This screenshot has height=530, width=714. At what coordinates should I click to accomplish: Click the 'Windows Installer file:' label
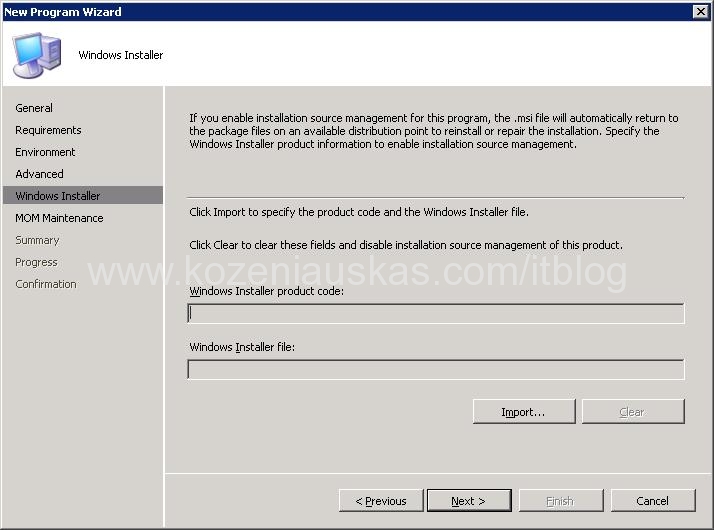tap(242, 347)
